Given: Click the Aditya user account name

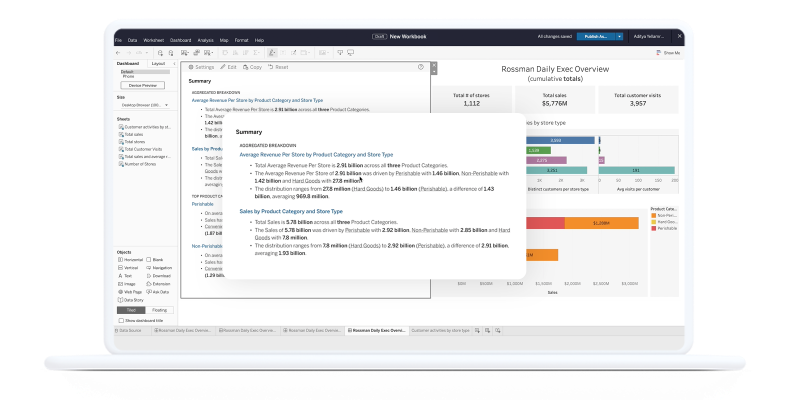Looking at the screenshot, I should click(x=648, y=37).
